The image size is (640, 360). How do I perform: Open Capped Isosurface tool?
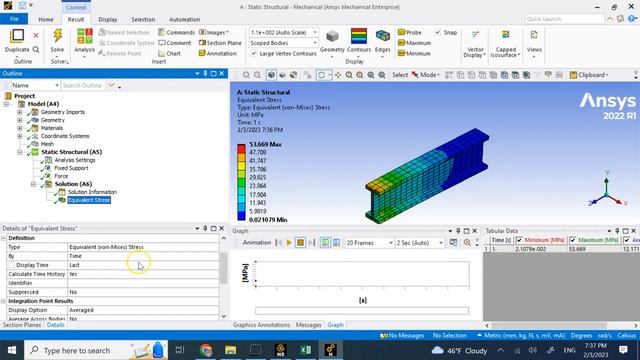click(505, 44)
